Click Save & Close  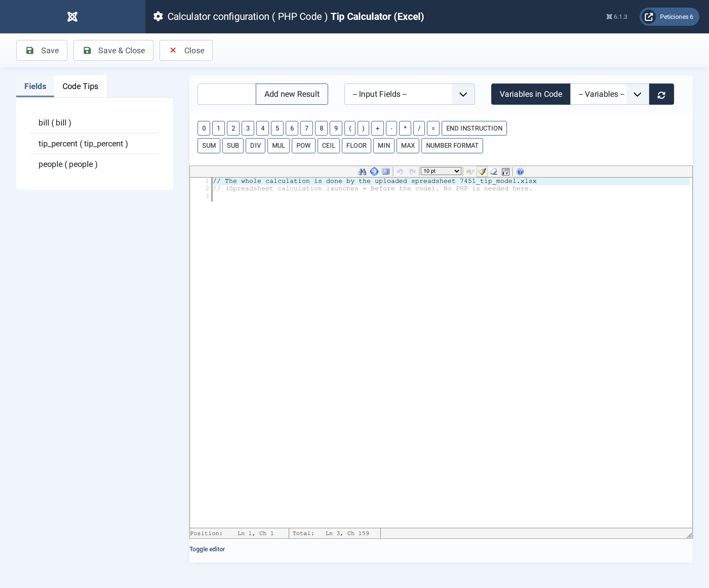pyautogui.click(x=113, y=50)
